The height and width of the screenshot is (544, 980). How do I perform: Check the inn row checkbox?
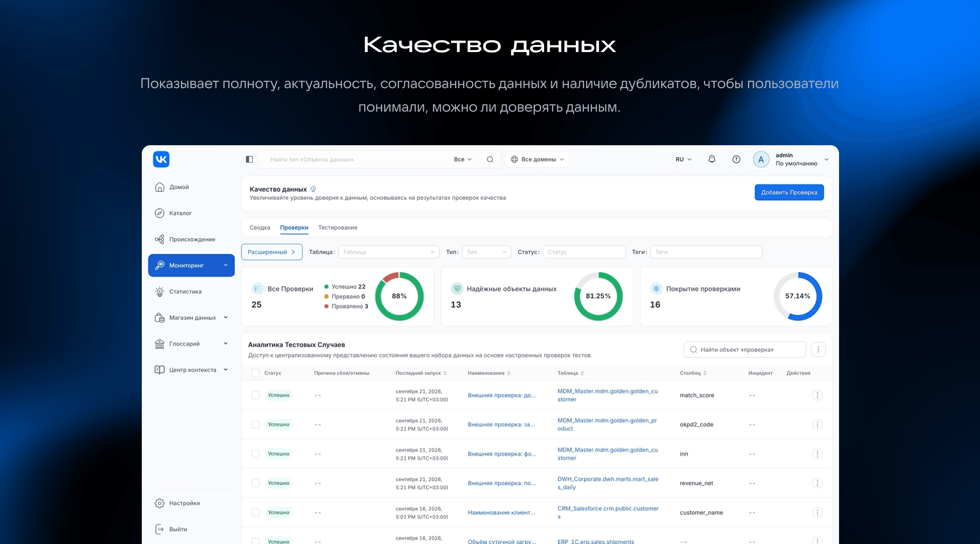coord(255,454)
